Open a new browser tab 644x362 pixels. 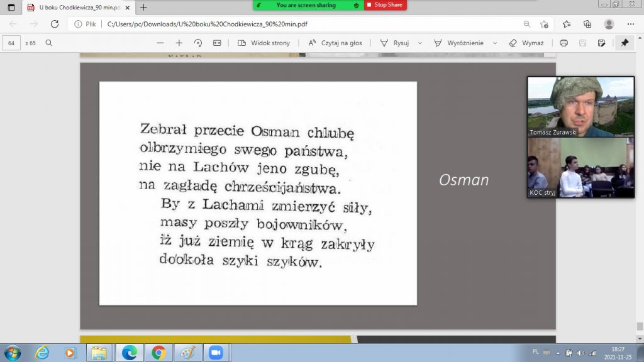click(x=143, y=8)
